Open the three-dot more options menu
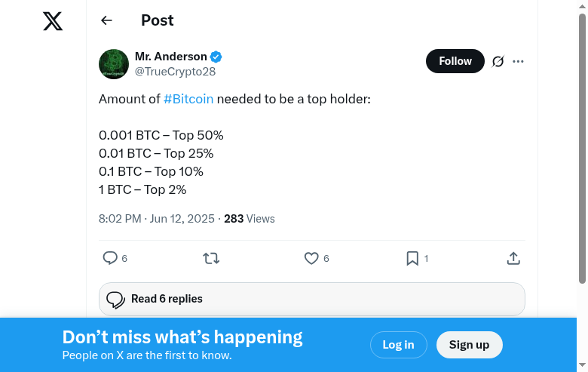588x372 pixels. [x=518, y=61]
